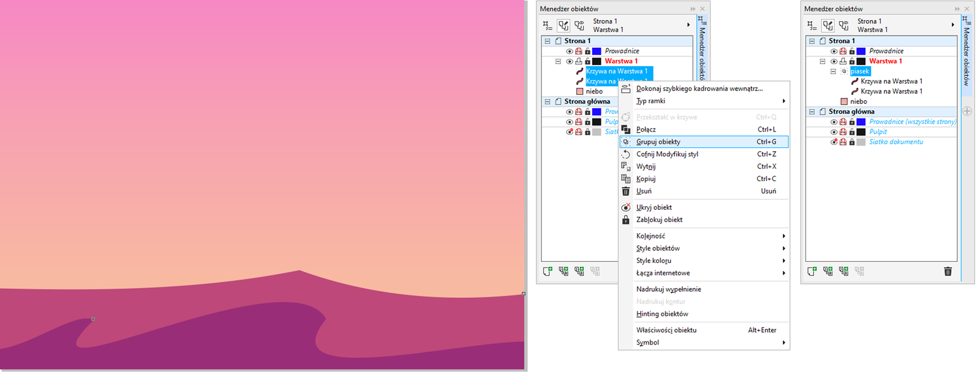This screenshot has height=375, width=980.
Task: Collapse Strona główna in the right panel
Action: point(812,112)
